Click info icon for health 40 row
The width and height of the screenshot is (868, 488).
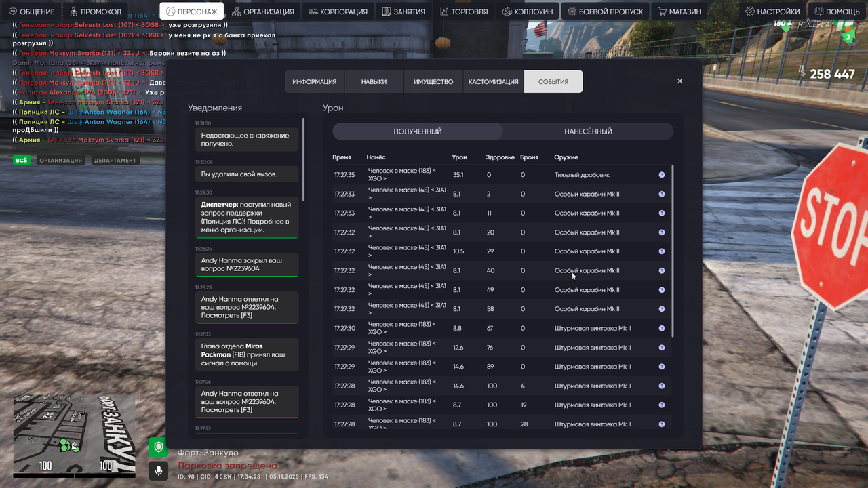pos(662,270)
